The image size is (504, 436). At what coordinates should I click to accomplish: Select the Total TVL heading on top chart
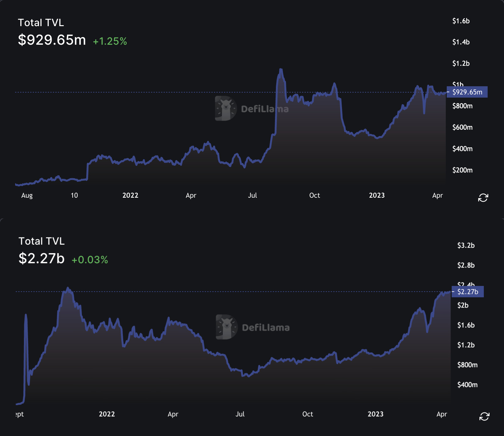pos(41,22)
